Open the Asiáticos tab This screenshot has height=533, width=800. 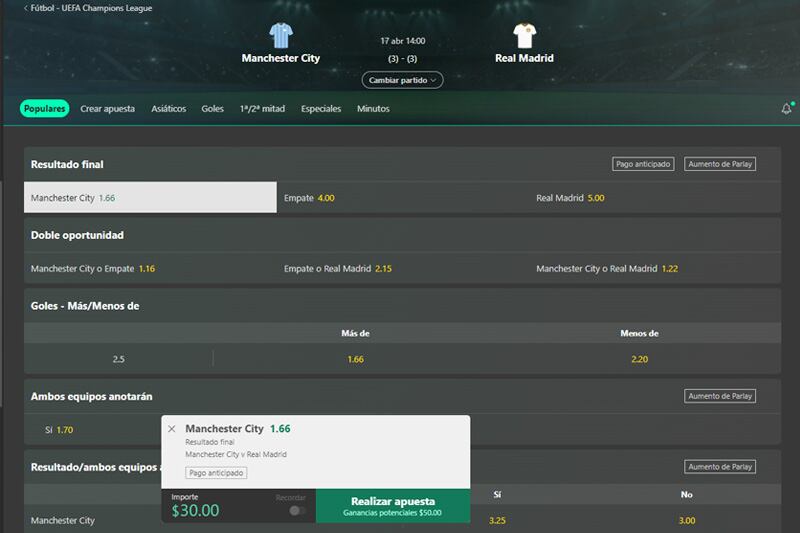click(x=169, y=109)
